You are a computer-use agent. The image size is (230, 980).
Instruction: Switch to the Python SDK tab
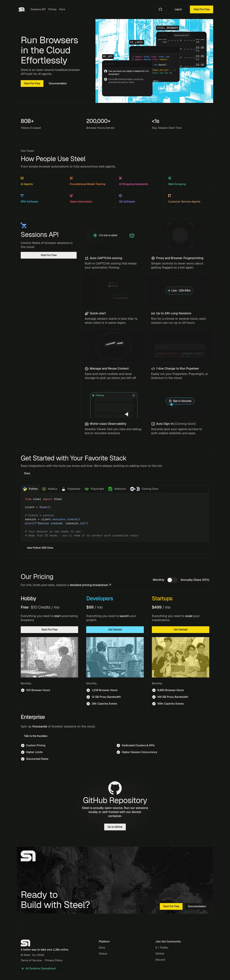click(30, 489)
